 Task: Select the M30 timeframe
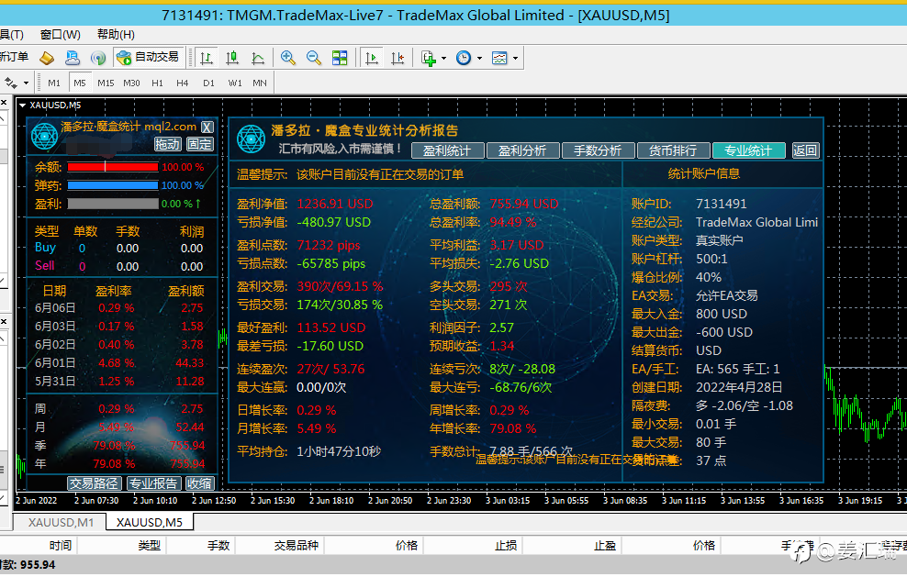click(x=131, y=83)
